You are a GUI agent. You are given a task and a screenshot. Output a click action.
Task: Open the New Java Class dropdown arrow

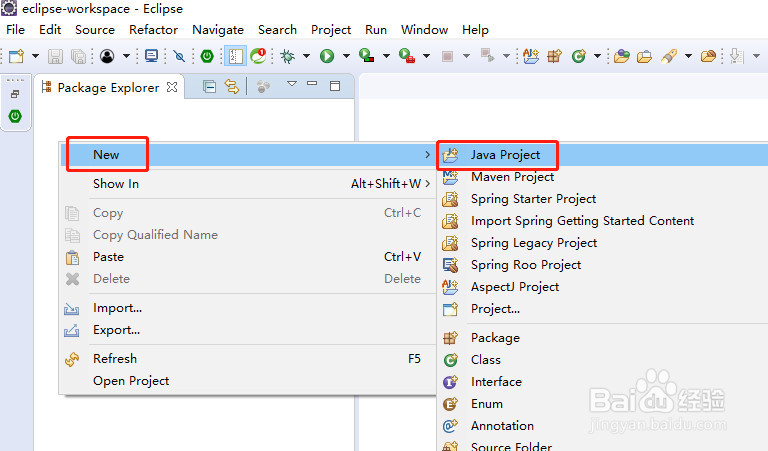[597, 56]
